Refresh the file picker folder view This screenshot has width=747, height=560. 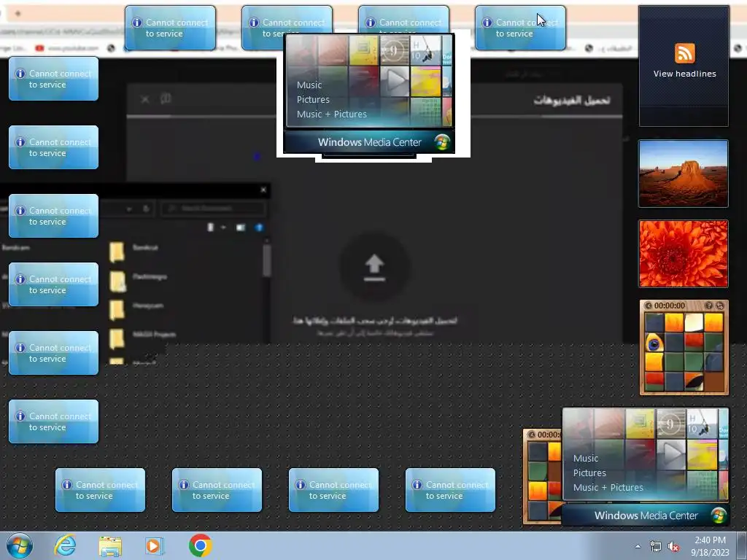146,209
